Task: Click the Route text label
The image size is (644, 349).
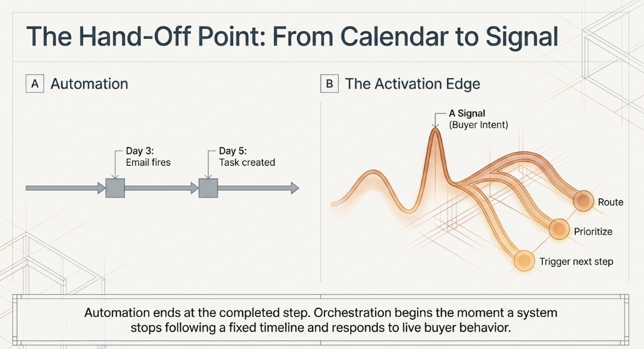Action: (610, 202)
